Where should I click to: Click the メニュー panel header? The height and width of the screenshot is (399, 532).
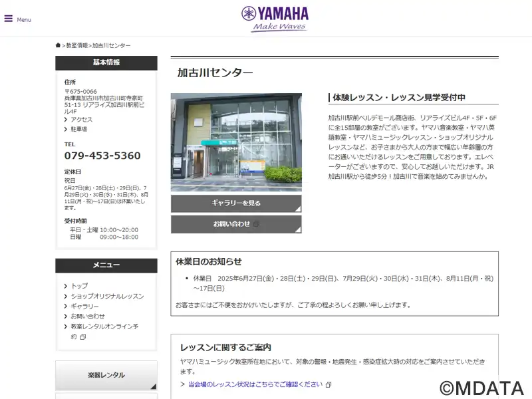[106, 265]
